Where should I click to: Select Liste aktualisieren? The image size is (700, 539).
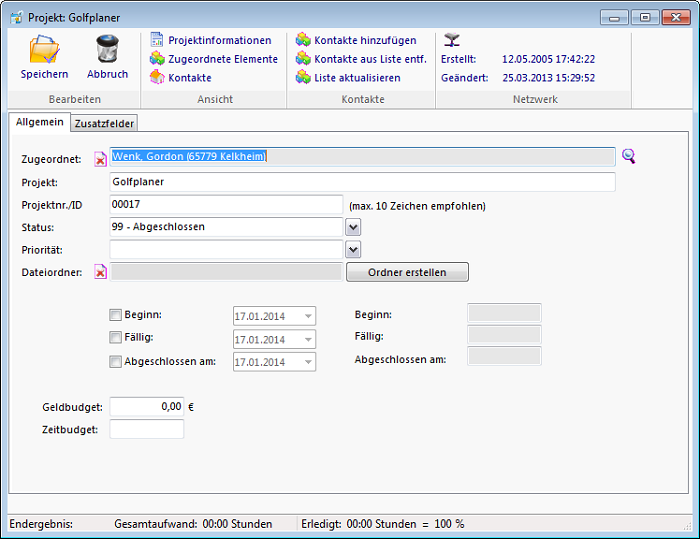click(x=357, y=78)
